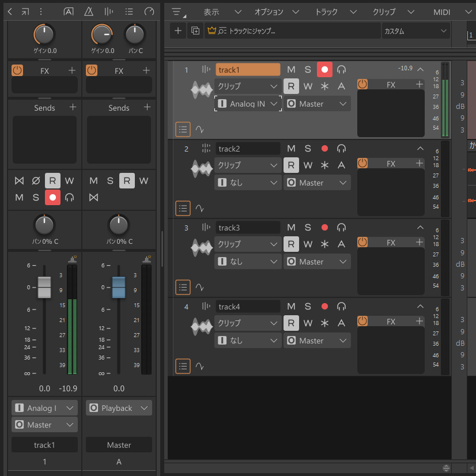Open the three-dot options in inspector toolbar

pos(41,12)
